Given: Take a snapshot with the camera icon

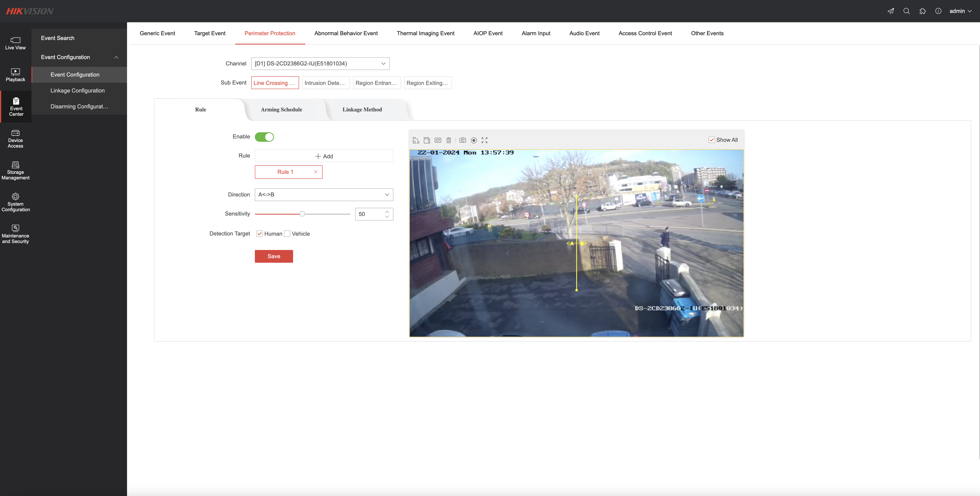Looking at the screenshot, I should (463, 140).
